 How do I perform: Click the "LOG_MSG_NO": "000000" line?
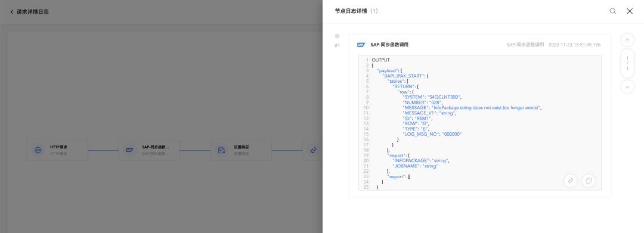point(432,134)
